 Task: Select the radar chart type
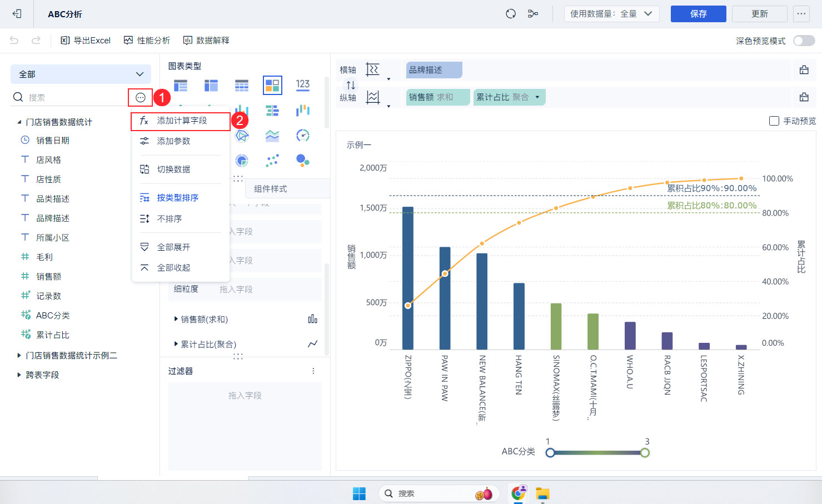tap(242, 136)
